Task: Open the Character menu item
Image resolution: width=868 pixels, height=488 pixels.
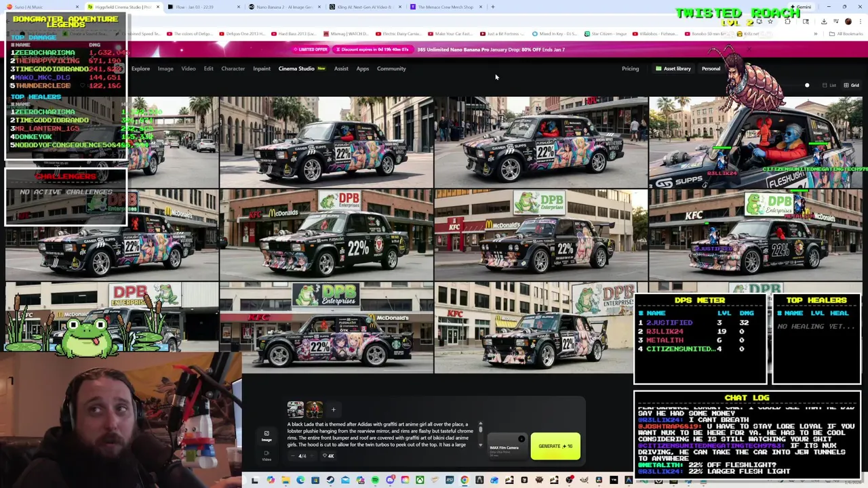Action: pyautogui.click(x=233, y=68)
